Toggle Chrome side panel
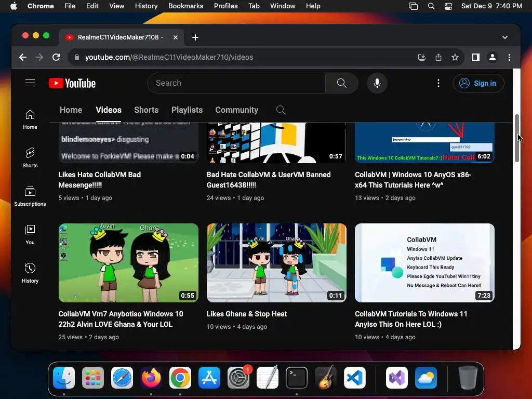 tap(476, 57)
